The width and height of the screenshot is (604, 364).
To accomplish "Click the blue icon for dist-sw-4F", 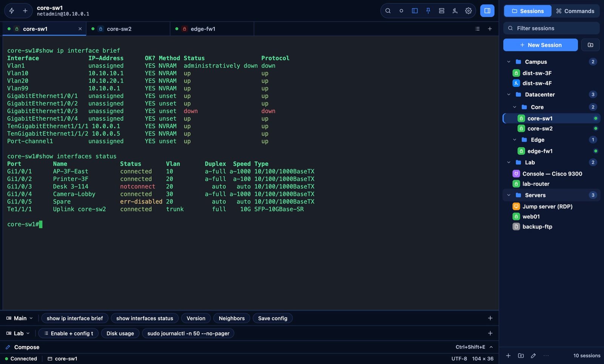I will (x=516, y=83).
